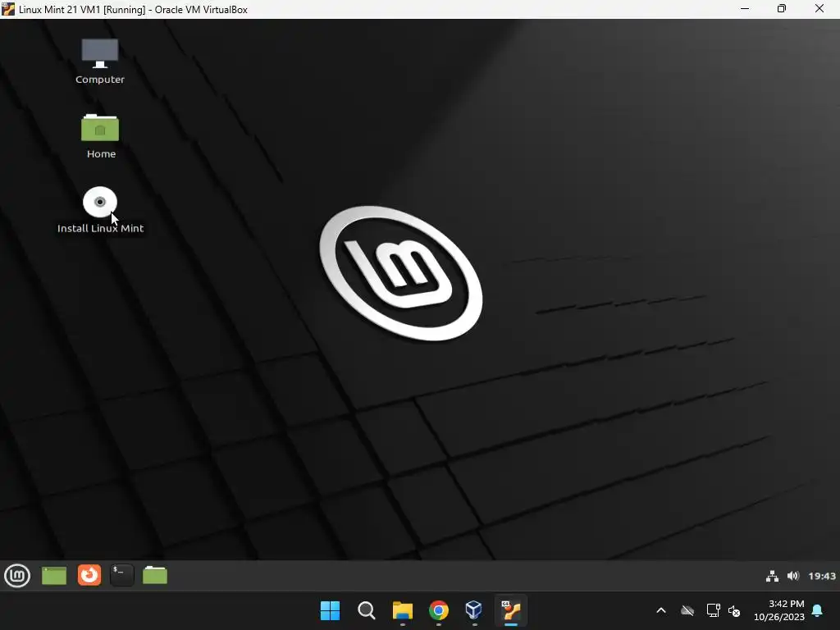Select the Install Linux Mint disc icon
Viewport: 840px width, 630px height.
(99, 202)
